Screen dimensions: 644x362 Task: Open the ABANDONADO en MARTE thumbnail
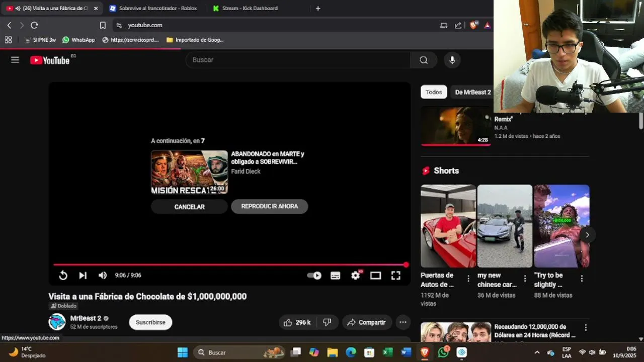pos(189,172)
